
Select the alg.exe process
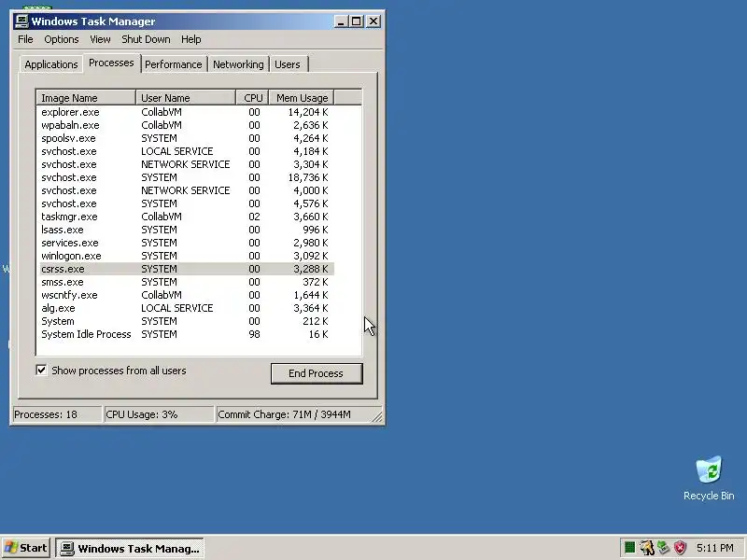[187, 308]
